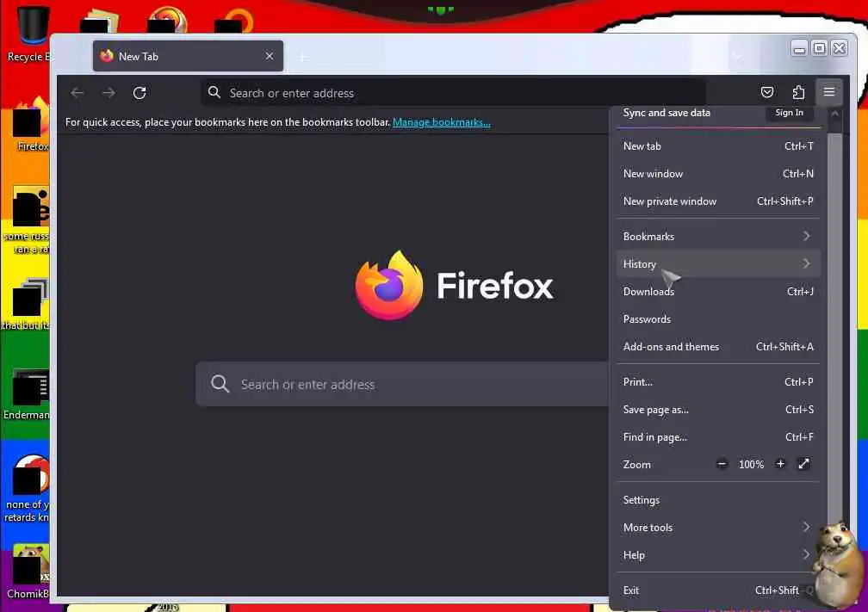Go back one page arrow
This screenshot has width=868, height=612.
(x=77, y=93)
